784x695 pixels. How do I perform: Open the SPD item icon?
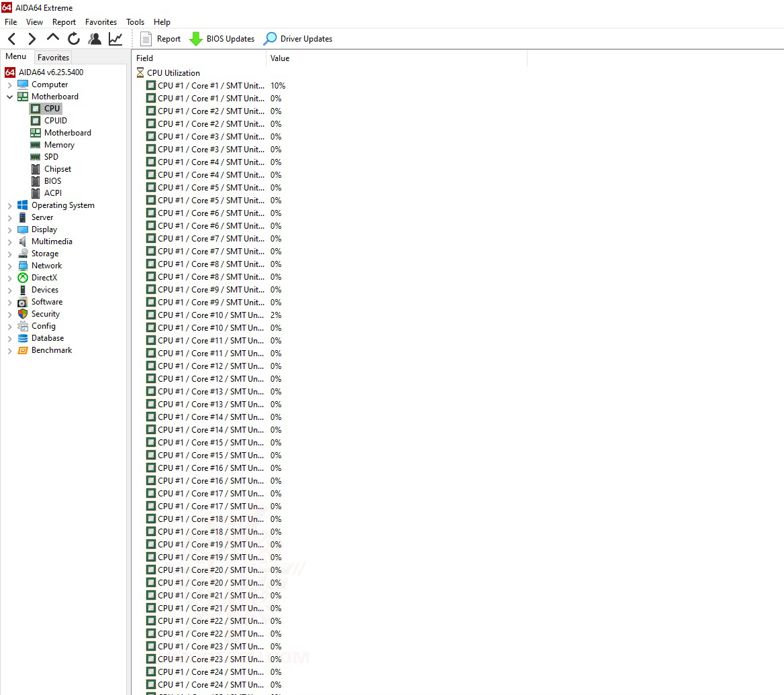[36, 157]
